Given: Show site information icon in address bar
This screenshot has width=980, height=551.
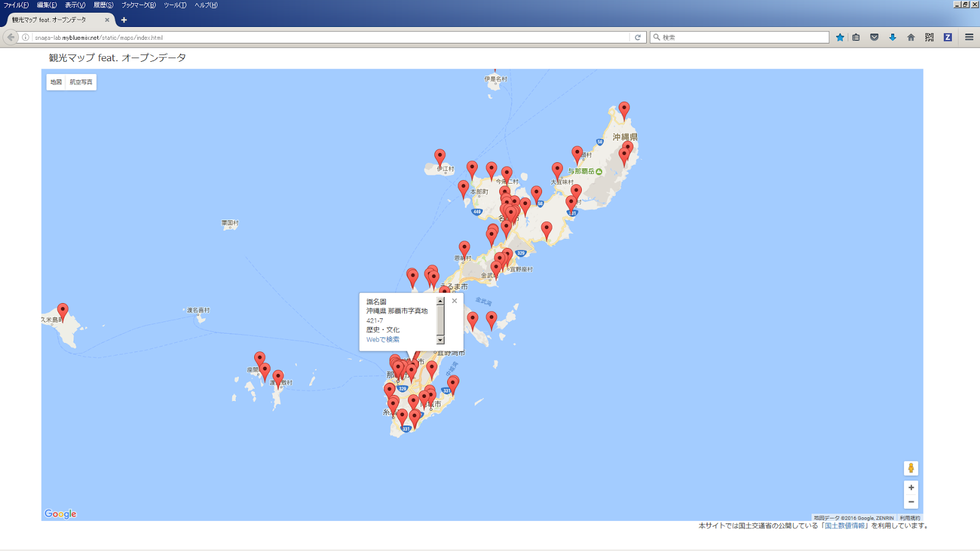Looking at the screenshot, I should (26, 37).
